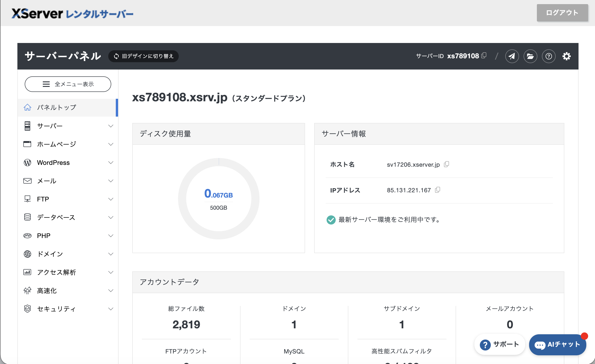Click the 高速化 speed-up arrows icon
Image resolution: width=595 pixels, height=364 pixels.
(27, 290)
